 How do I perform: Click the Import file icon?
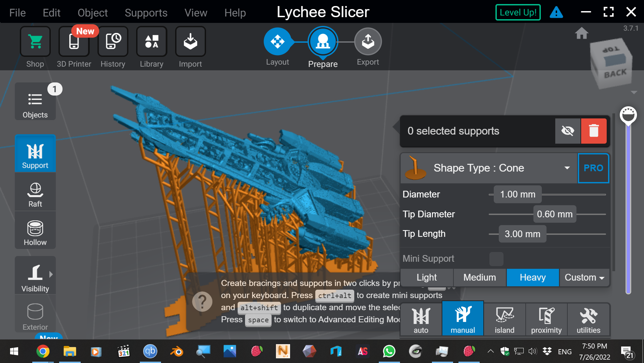pyautogui.click(x=190, y=42)
